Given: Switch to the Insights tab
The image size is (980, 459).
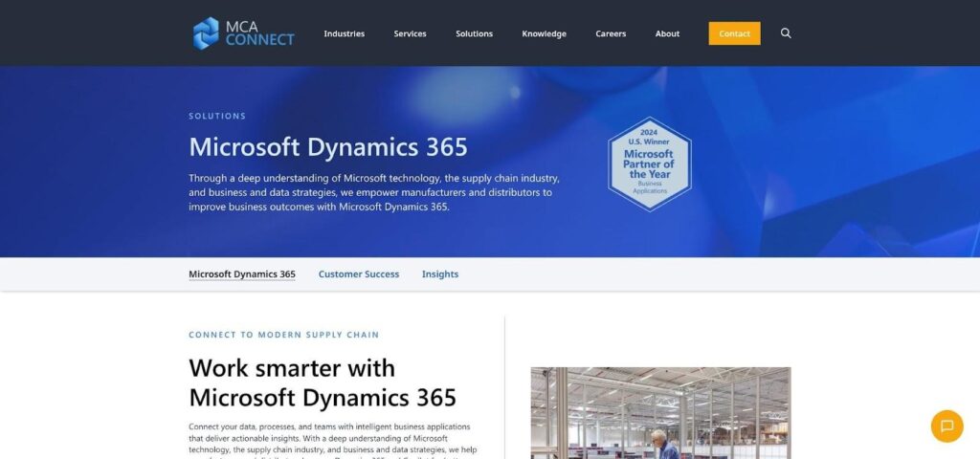Looking at the screenshot, I should click(x=440, y=274).
